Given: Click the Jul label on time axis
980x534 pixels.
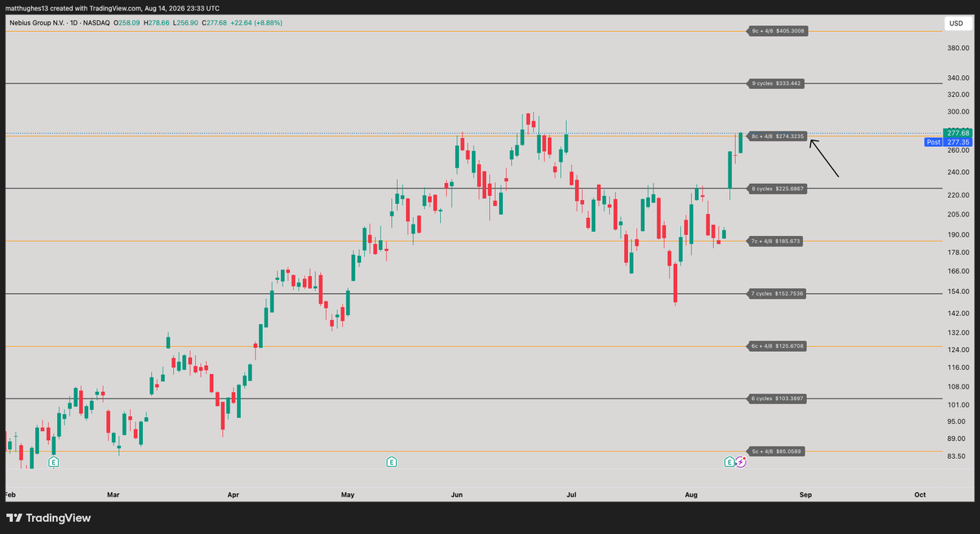Looking at the screenshot, I should coord(572,495).
